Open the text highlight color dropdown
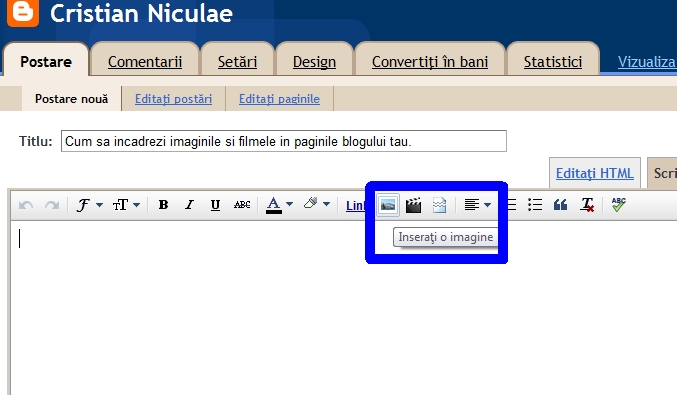The image size is (677, 395). pyautogui.click(x=316, y=204)
